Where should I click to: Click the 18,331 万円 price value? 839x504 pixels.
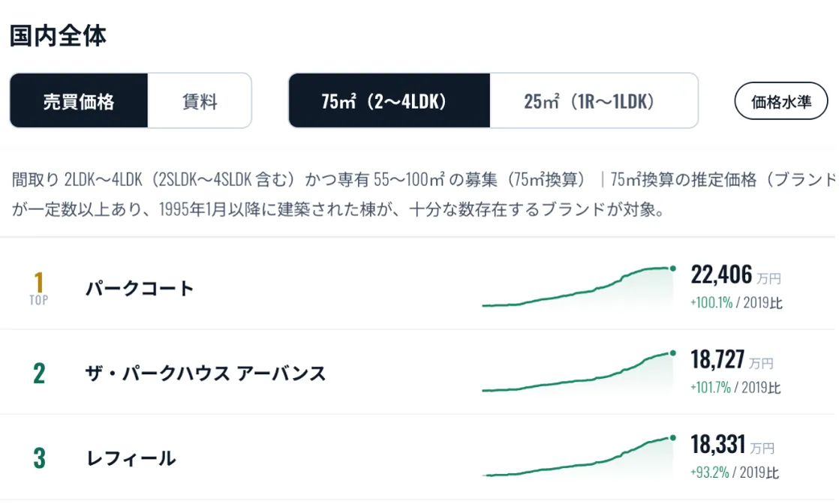click(732, 445)
